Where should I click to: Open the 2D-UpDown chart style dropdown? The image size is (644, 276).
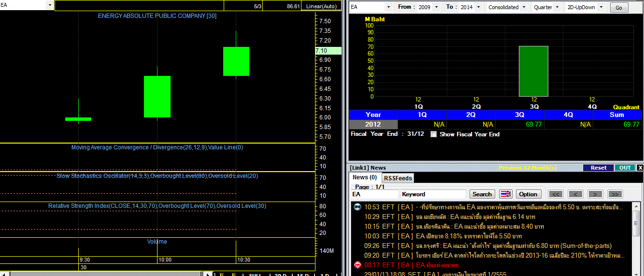602,7
